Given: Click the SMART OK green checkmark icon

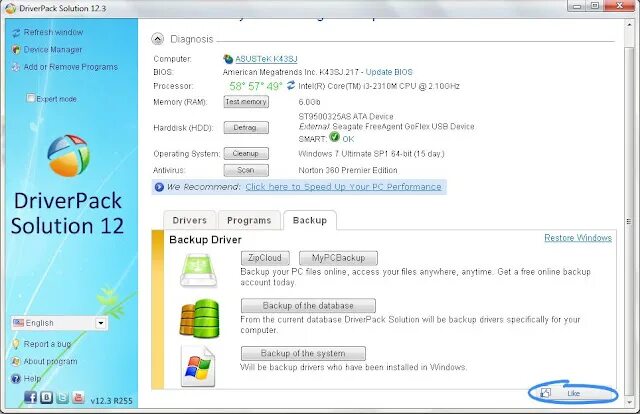Looking at the screenshot, I should (334, 137).
